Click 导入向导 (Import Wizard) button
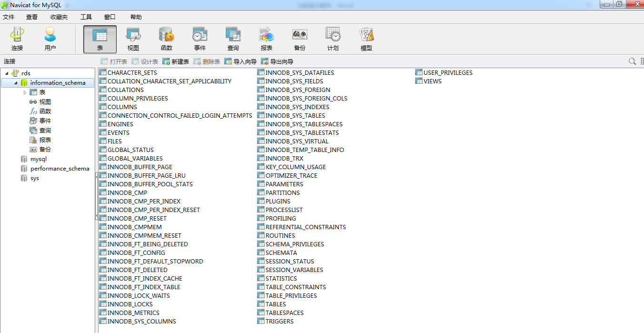 click(240, 61)
